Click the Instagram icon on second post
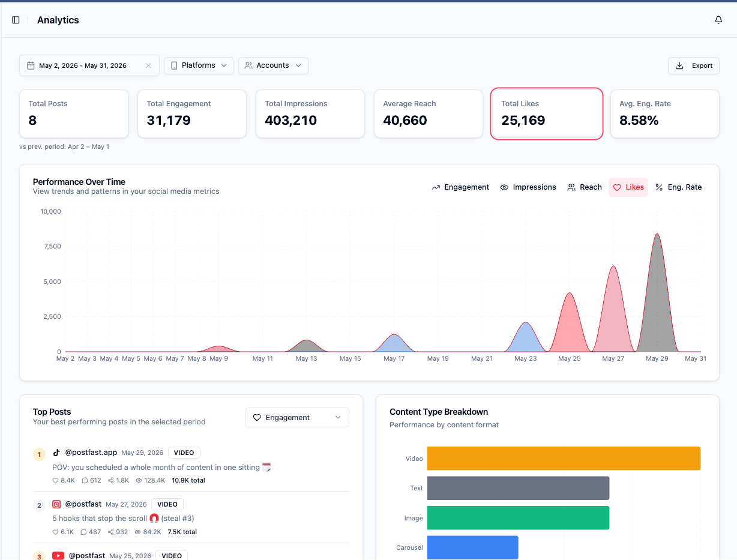The width and height of the screenshot is (737, 560). pyautogui.click(x=56, y=504)
